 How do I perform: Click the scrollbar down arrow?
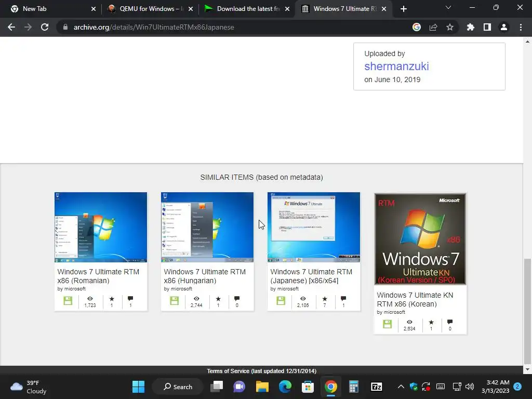[527, 370]
